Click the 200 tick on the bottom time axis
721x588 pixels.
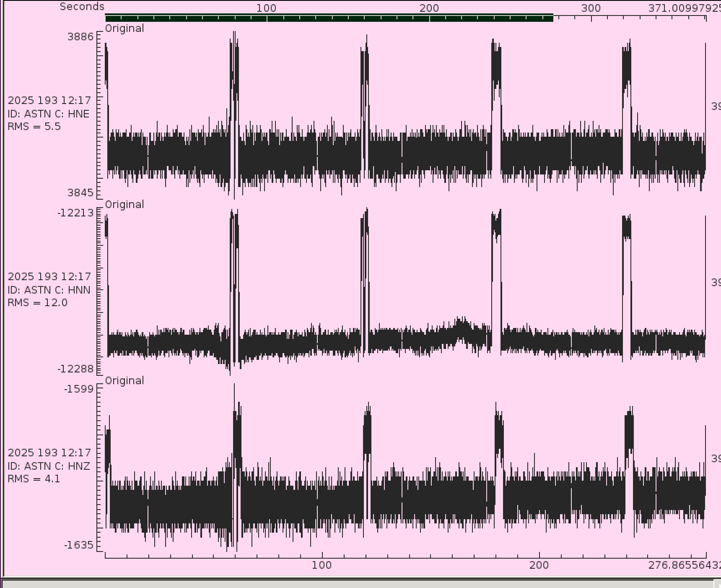coord(539,565)
